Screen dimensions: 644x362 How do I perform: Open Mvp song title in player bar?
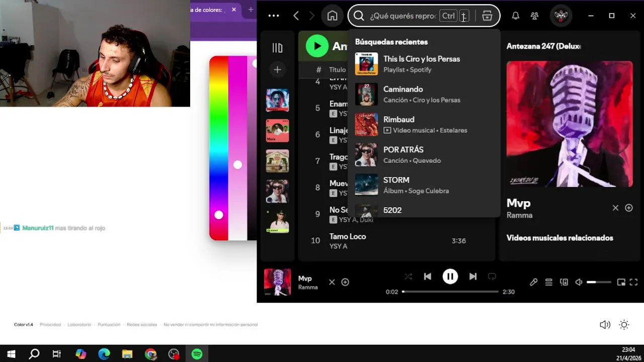305,279
